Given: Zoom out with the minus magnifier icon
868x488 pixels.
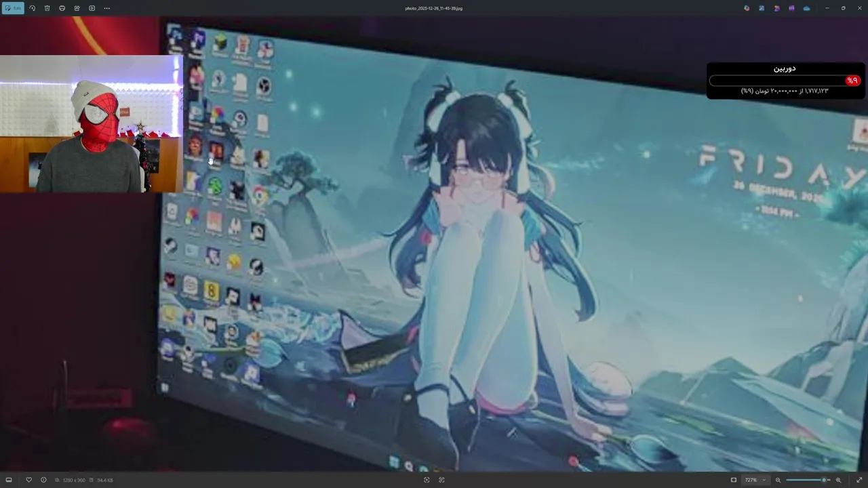Looking at the screenshot, I should (x=778, y=480).
